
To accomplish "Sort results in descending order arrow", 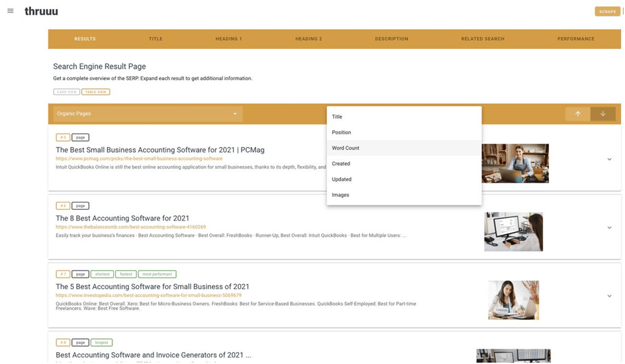I will point(602,114).
